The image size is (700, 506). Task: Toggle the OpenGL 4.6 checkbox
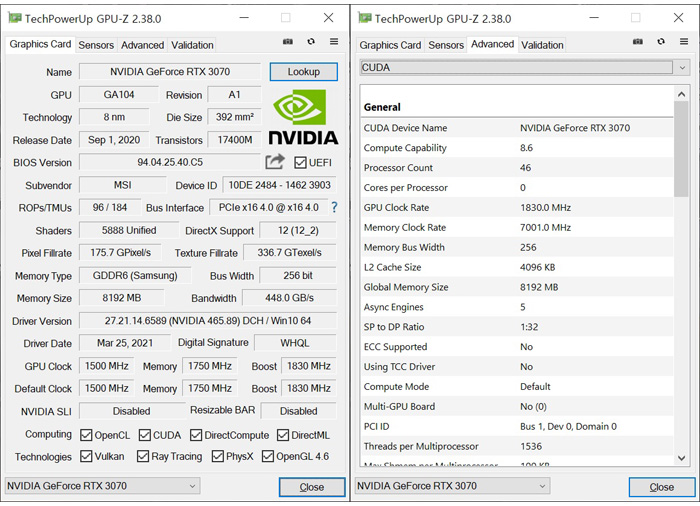coord(268,456)
